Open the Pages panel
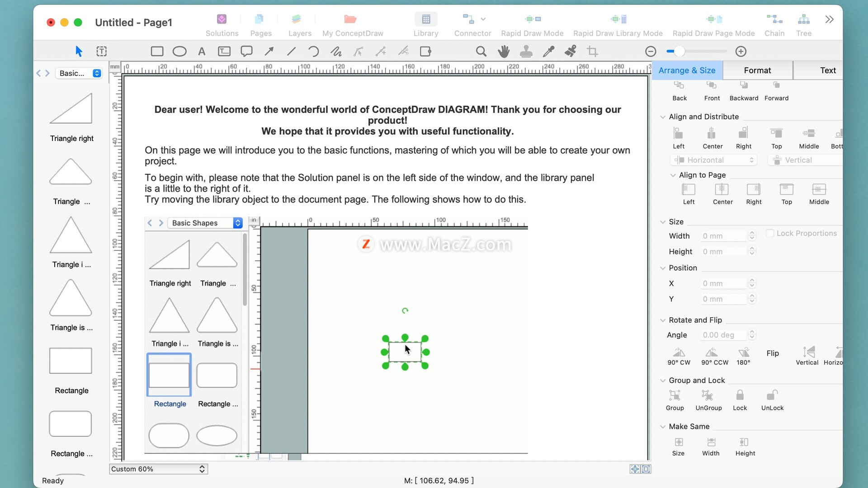Image resolution: width=868 pixels, height=488 pixels. pos(261,25)
